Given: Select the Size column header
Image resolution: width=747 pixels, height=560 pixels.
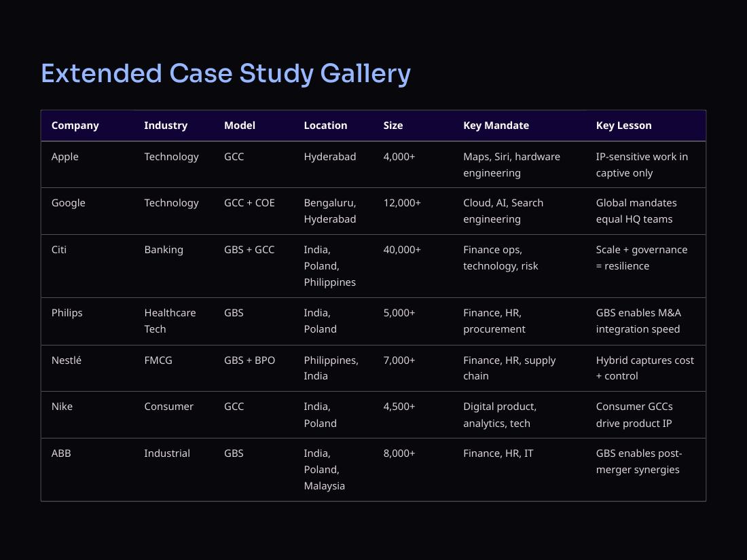Looking at the screenshot, I should click(x=393, y=126).
